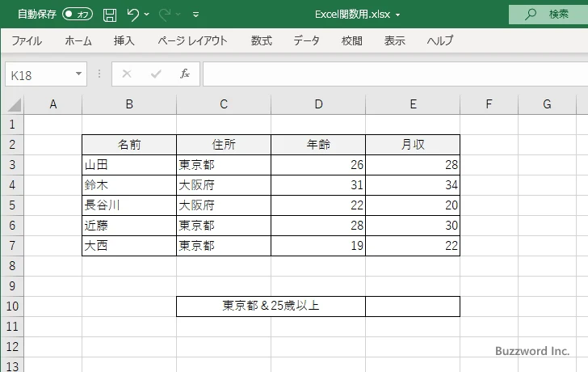Open the ファイル tab
The width and height of the screenshot is (588, 372).
(27, 40)
